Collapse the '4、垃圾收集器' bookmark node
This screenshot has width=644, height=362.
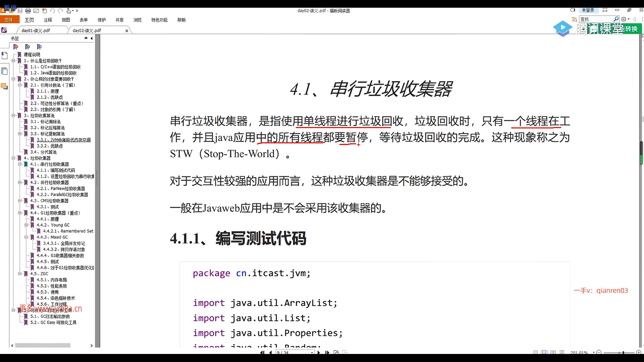point(14,158)
